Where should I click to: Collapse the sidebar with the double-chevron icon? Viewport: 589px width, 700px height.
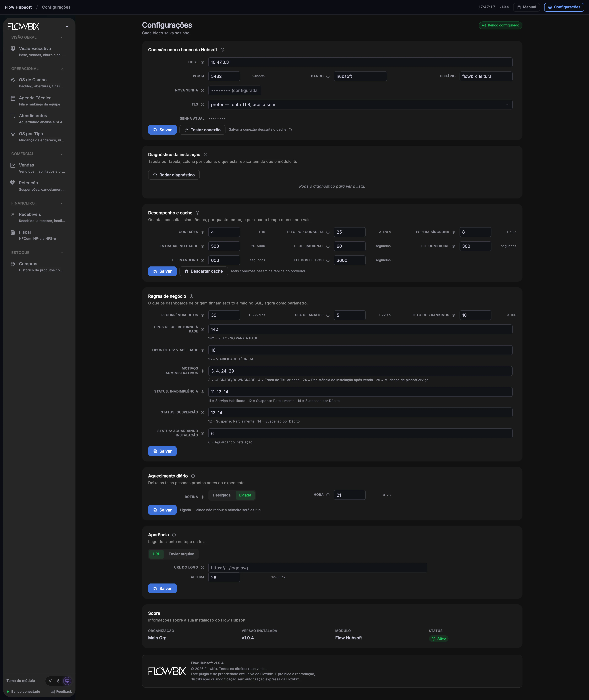[x=67, y=26]
